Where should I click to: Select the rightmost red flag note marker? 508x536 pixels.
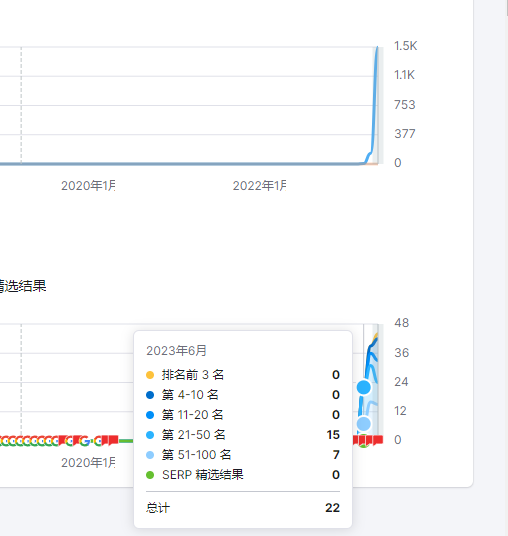click(x=378, y=440)
